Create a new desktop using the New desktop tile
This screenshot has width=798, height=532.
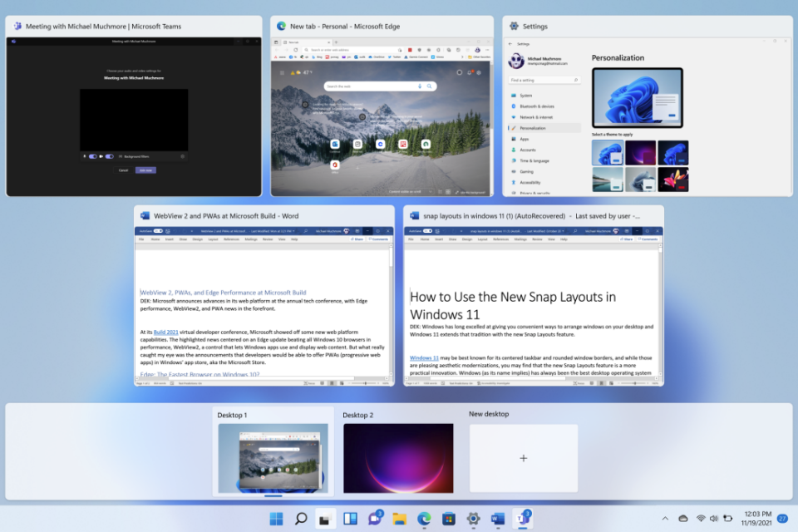click(524, 458)
